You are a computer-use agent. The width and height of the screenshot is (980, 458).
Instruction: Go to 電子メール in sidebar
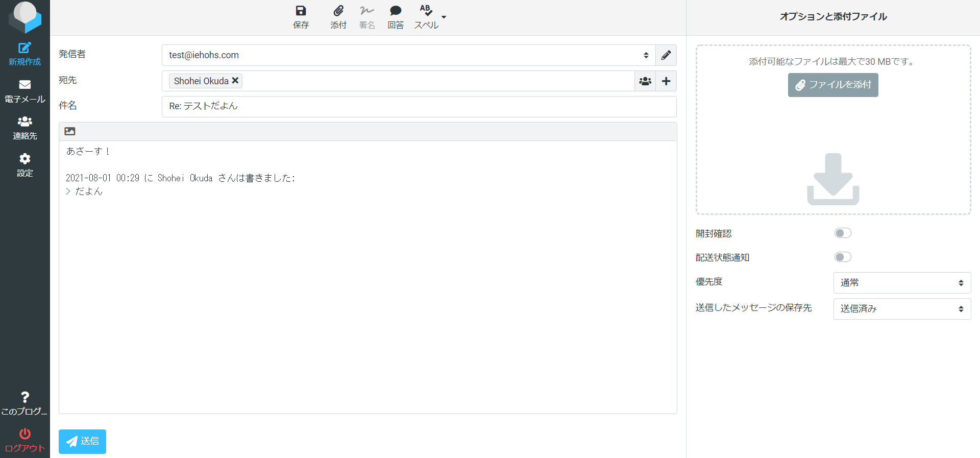pyautogui.click(x=24, y=91)
